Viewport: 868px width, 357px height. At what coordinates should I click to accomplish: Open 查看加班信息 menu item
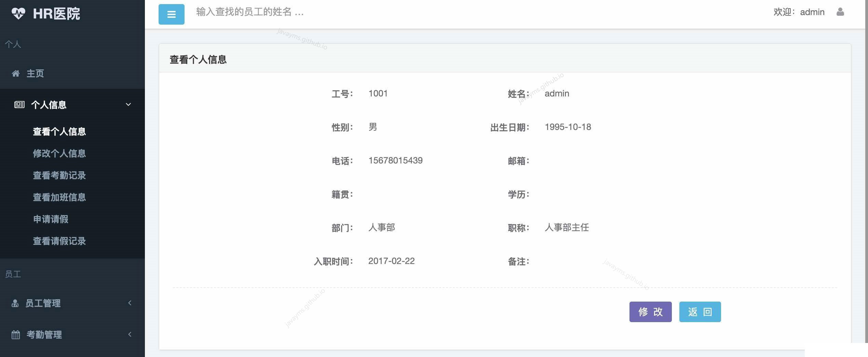click(x=59, y=197)
